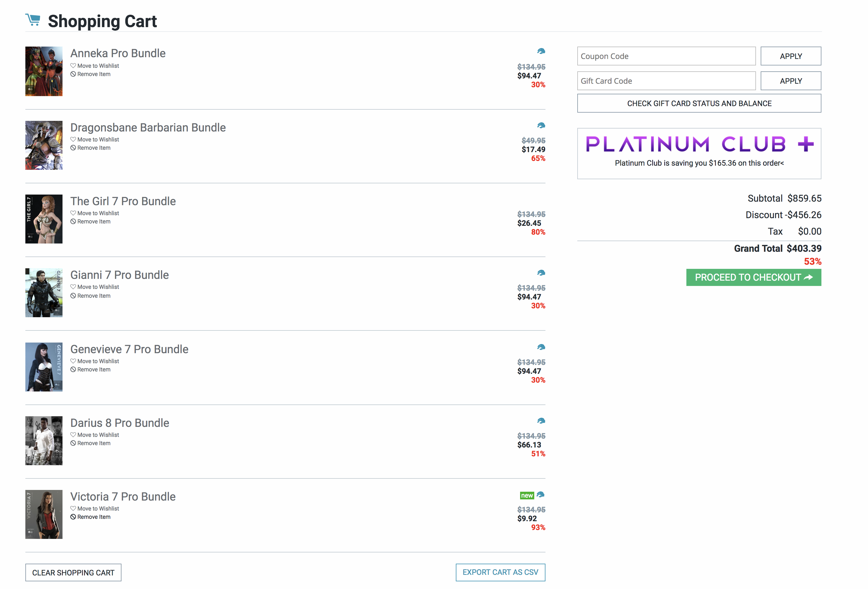Click the blue badge icon beside Gianni 7 Pro Bundle
868x589 pixels.
541,273
